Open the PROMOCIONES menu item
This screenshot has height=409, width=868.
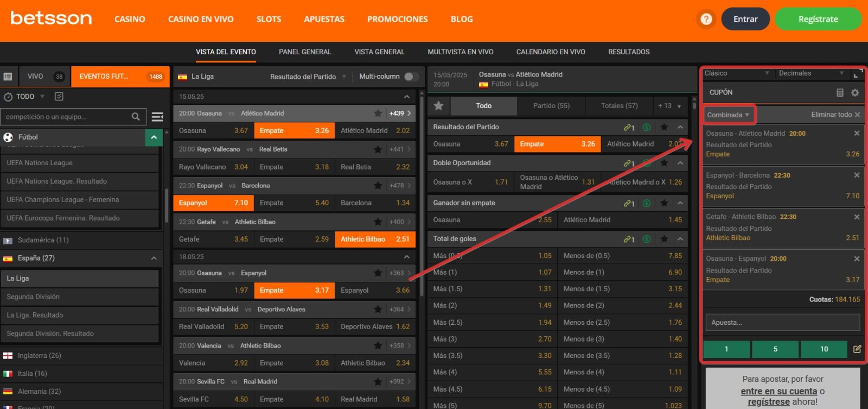[398, 19]
